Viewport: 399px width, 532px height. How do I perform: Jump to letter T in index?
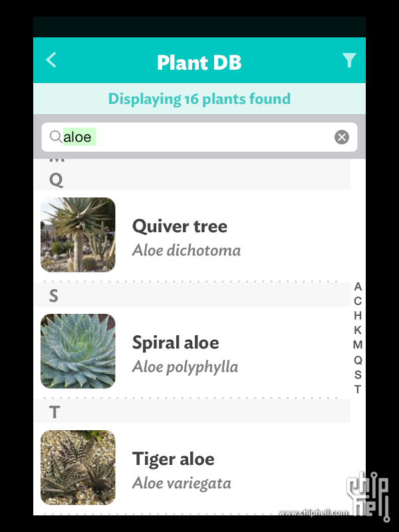click(358, 389)
